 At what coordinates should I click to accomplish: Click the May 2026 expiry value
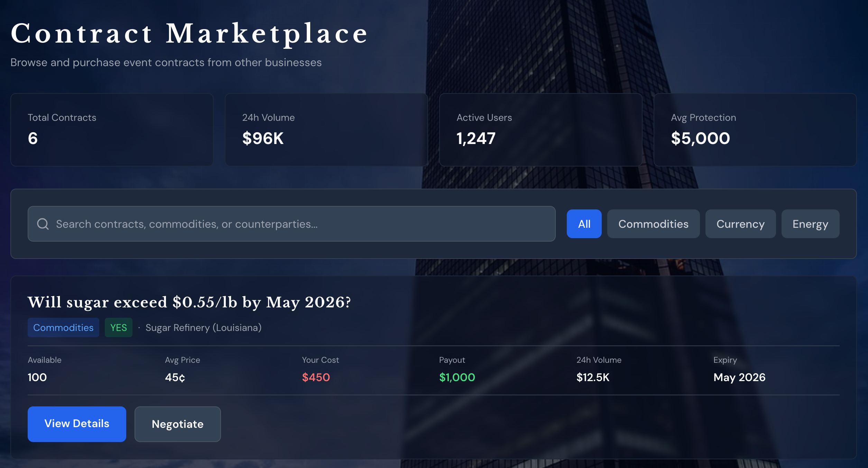(x=739, y=377)
